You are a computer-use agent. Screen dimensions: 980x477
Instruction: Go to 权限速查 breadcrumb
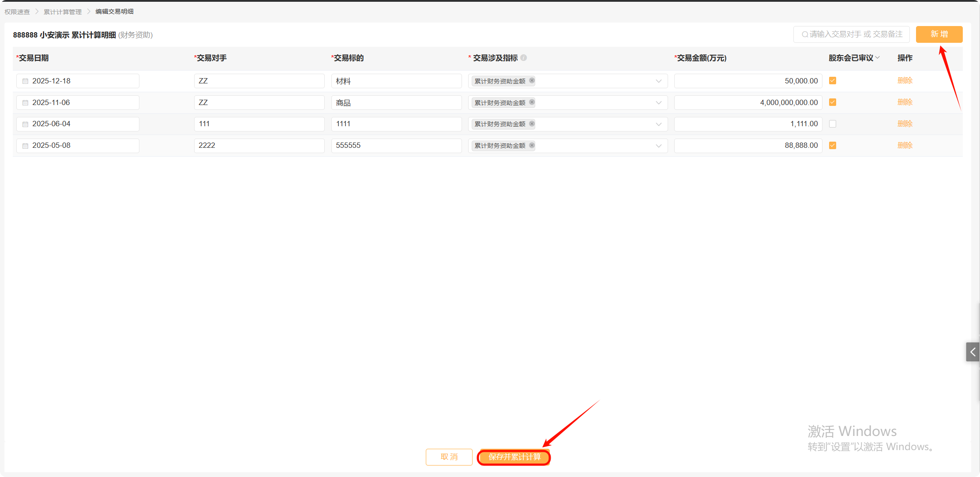click(x=17, y=12)
